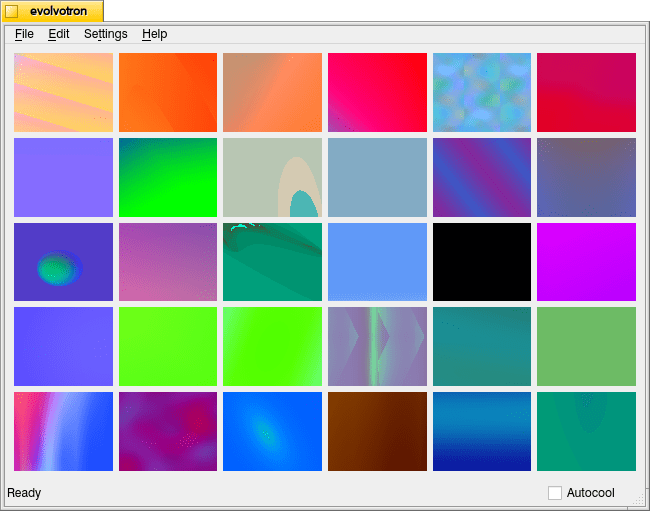Click the window resize grip in corner
Image resolution: width=650 pixels, height=511 pixels.
tap(638, 499)
